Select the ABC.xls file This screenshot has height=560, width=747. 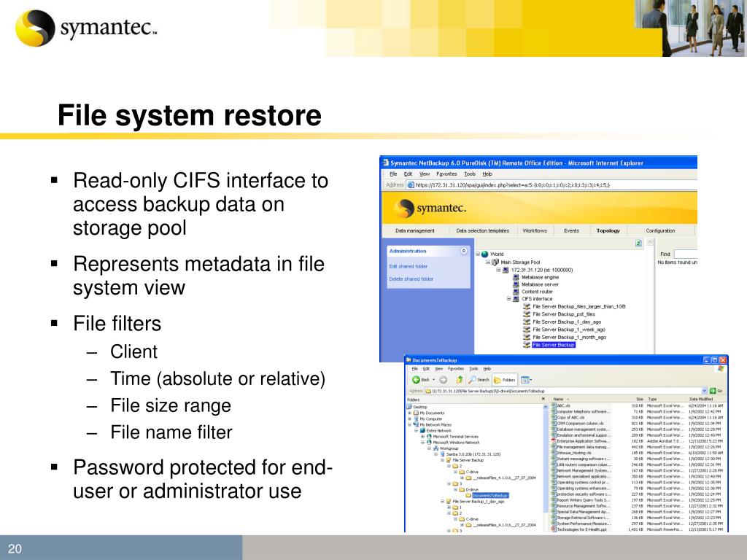point(564,405)
